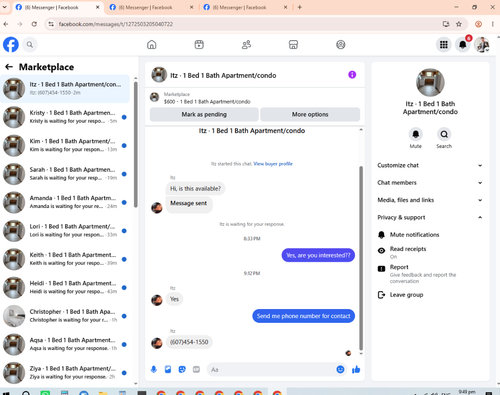Open Kim's conversation
500x395 pixels.
[65, 145]
